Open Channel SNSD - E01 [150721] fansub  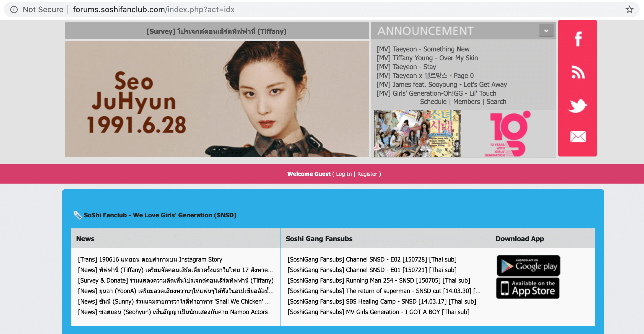(x=372, y=270)
